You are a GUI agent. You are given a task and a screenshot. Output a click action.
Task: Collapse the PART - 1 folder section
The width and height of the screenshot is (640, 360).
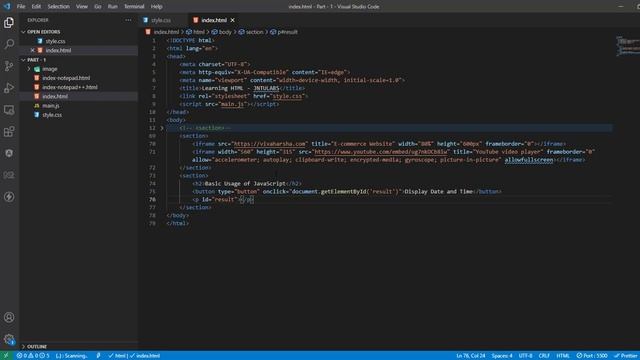(x=37, y=60)
